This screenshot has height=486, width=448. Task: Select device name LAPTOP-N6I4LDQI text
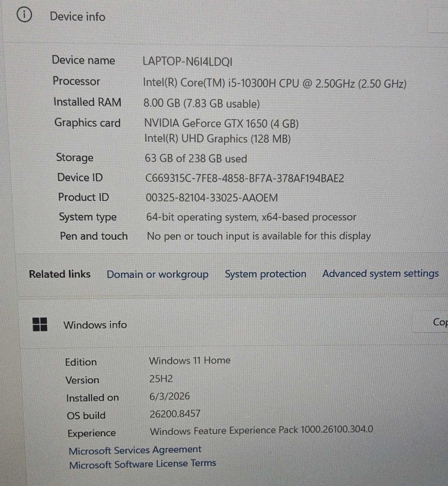188,62
